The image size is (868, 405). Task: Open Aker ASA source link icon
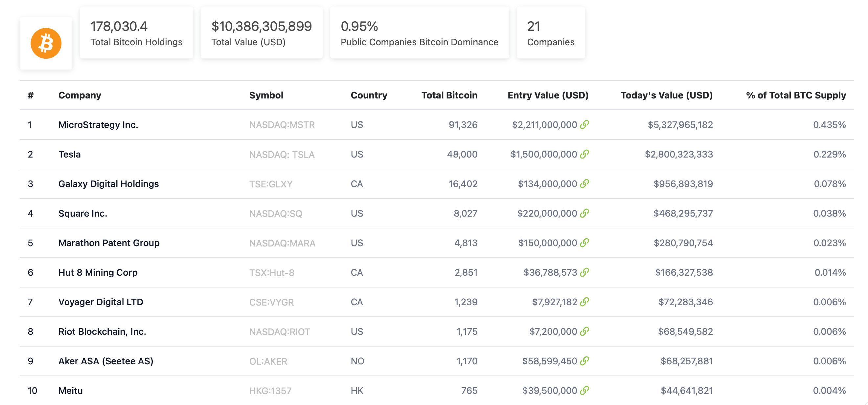coord(584,361)
